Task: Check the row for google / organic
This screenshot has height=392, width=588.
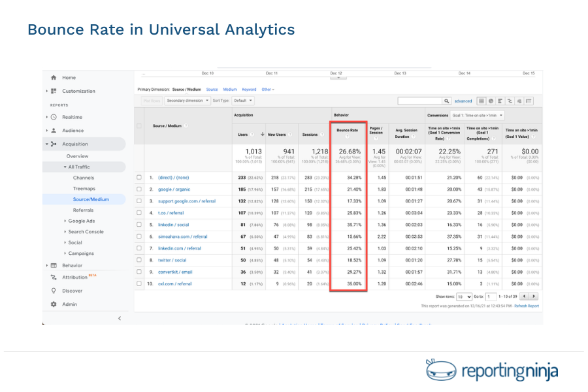Action: point(139,189)
